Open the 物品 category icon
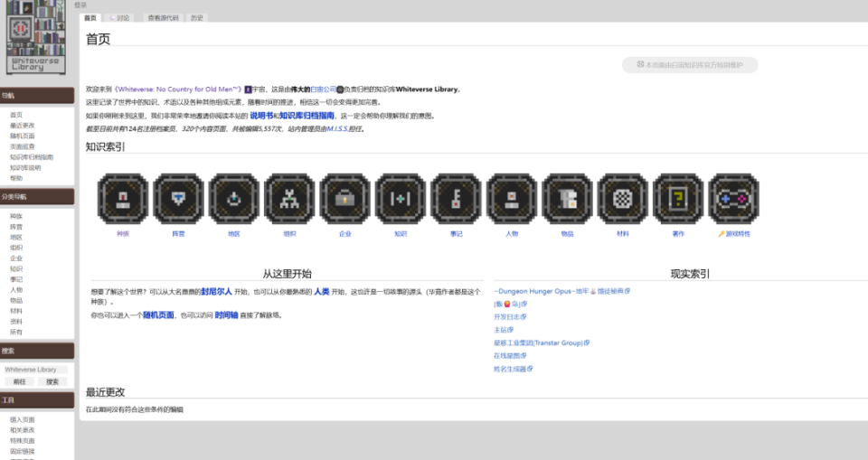This screenshot has width=868, height=460. click(567, 199)
